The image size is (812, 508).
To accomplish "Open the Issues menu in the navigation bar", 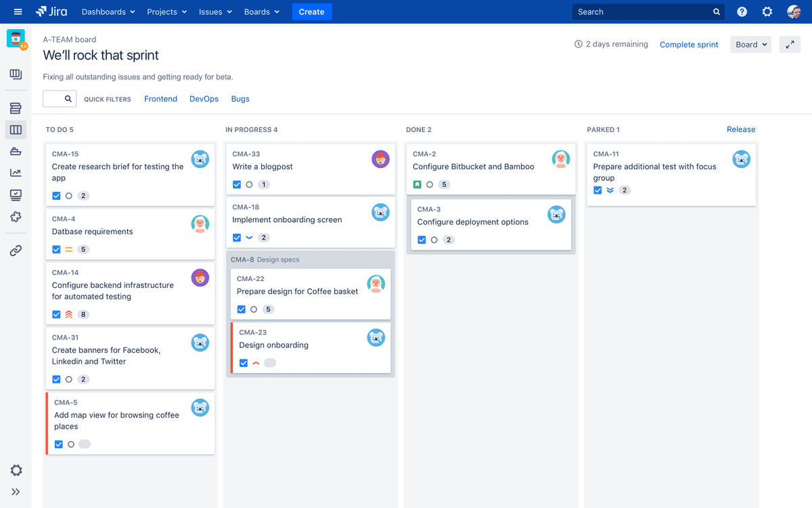I will coord(215,12).
